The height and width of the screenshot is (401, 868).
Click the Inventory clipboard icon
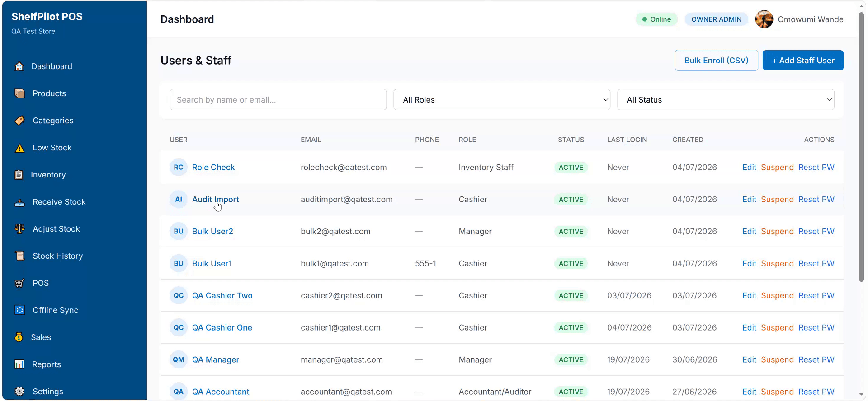19,175
